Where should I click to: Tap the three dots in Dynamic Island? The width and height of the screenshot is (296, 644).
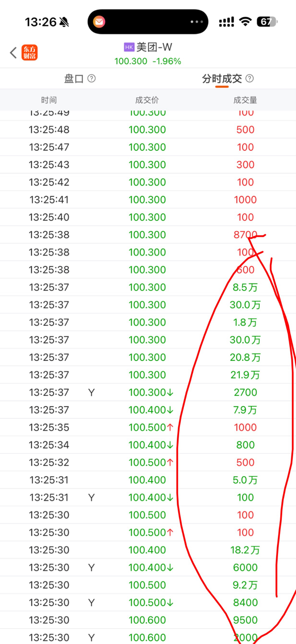tap(197, 22)
